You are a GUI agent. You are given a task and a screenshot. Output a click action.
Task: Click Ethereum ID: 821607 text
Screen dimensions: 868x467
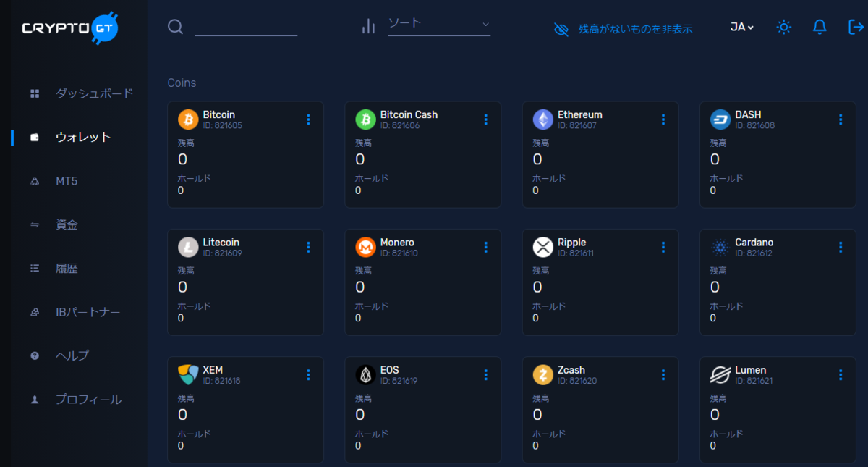[x=577, y=126]
